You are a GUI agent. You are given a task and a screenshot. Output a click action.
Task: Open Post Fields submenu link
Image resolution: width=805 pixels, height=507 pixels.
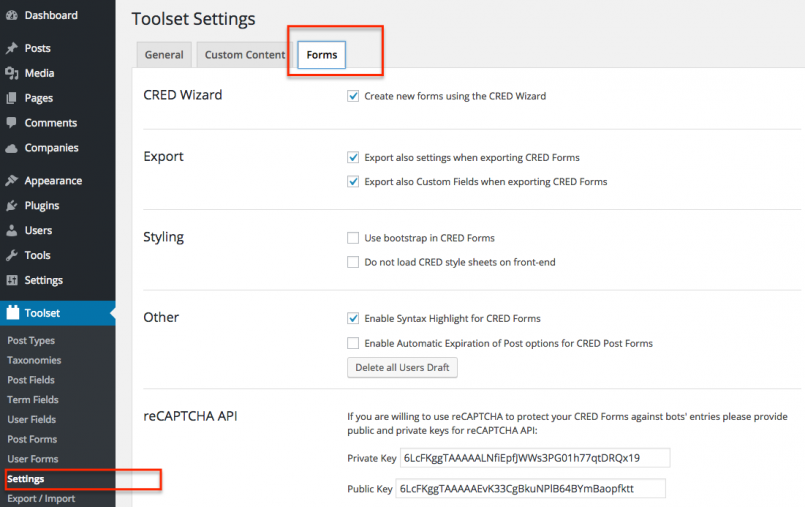coord(31,380)
